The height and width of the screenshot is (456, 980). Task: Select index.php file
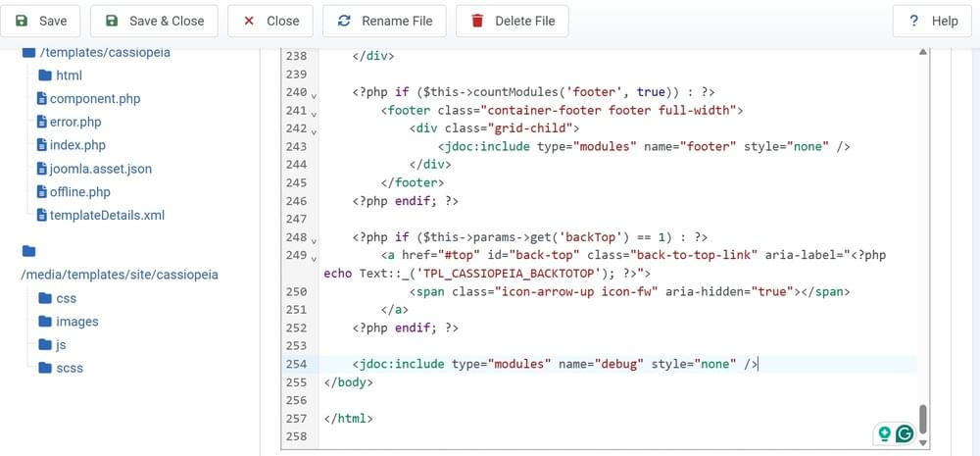pos(77,145)
